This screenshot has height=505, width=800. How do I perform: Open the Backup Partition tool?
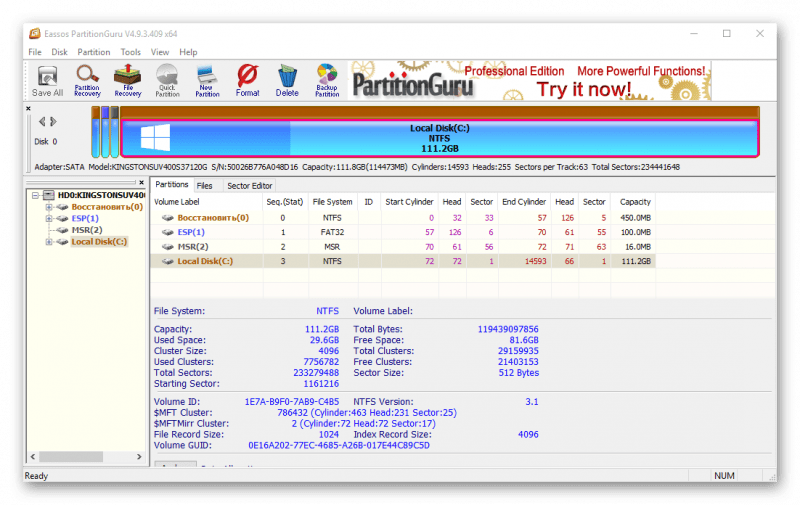pyautogui.click(x=327, y=80)
